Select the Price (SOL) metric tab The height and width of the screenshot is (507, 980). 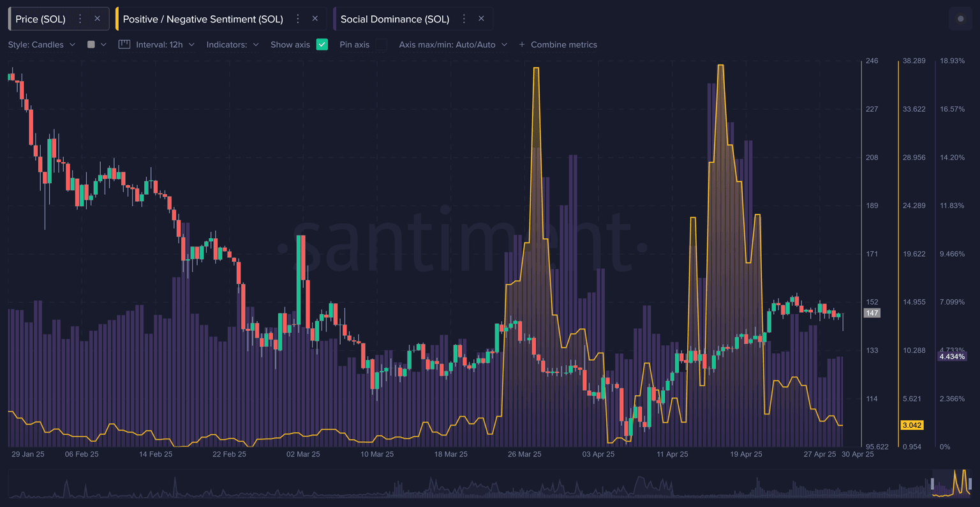[x=40, y=19]
